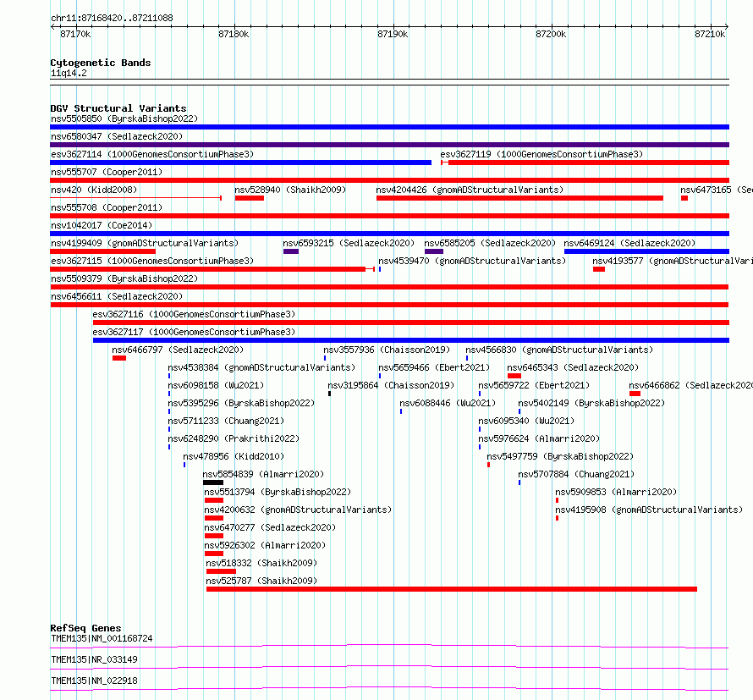Image resolution: width=753 pixels, height=700 pixels.
Task: Select the blue nsv5505850 variant bar
Action: (389, 127)
